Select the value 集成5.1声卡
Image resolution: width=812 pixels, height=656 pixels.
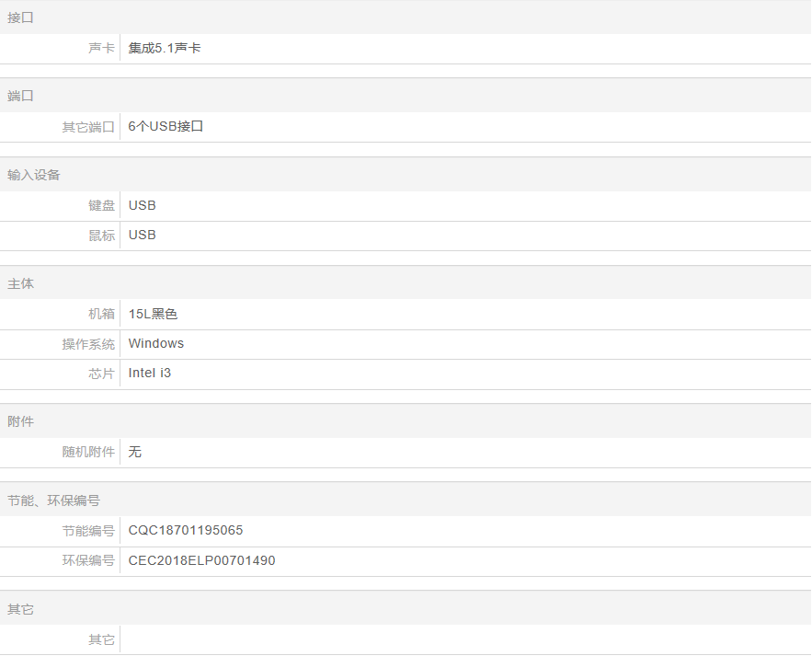tap(165, 48)
